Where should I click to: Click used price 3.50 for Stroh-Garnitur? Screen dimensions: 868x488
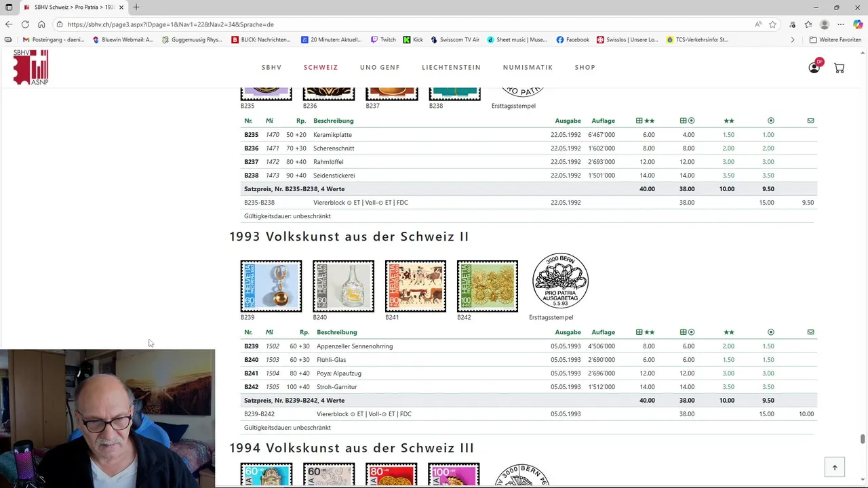(x=768, y=387)
